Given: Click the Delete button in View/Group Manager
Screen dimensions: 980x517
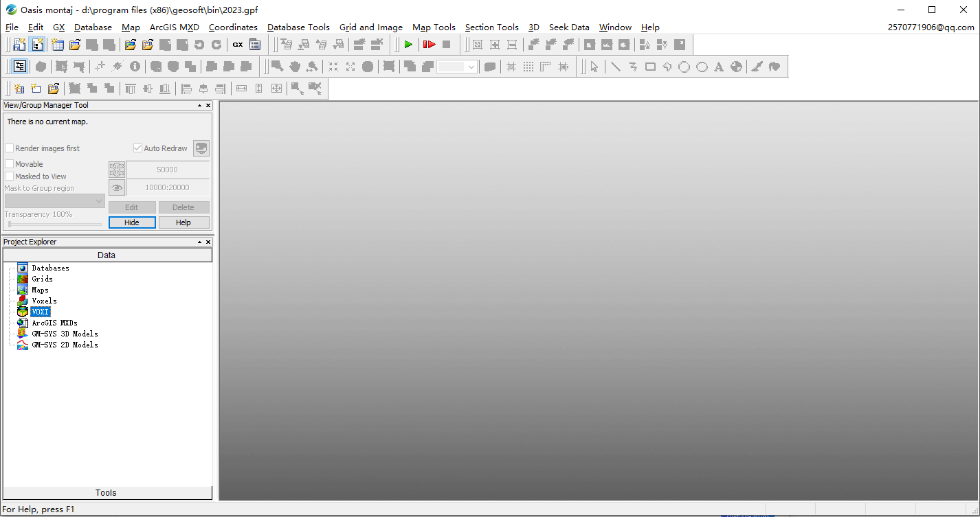Looking at the screenshot, I should pos(183,207).
